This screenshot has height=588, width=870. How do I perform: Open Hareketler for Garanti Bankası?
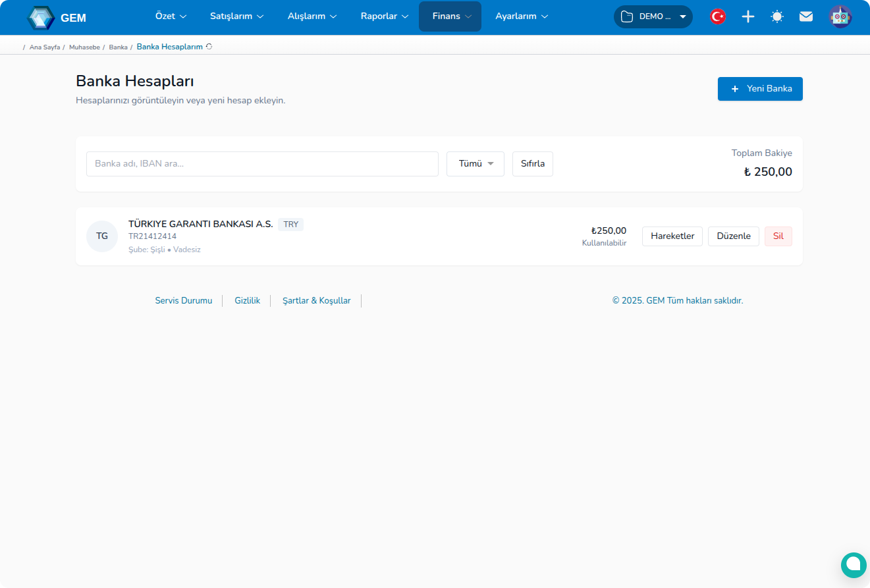672,236
